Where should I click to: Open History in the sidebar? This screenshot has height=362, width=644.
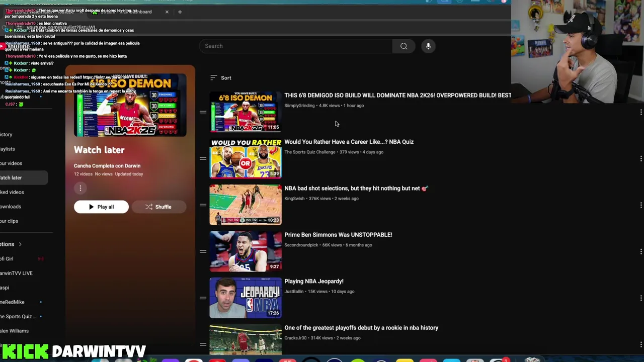(x=6, y=135)
